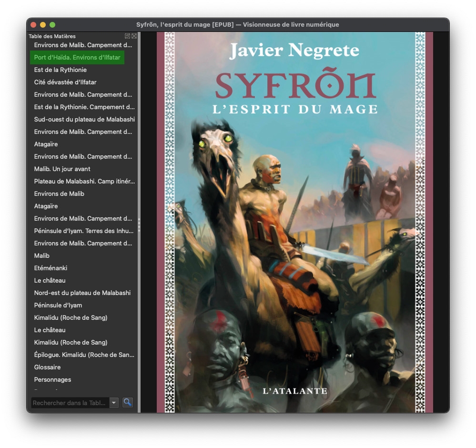Open Est de la Rythionie chapter
This screenshot has height=448, width=476.
60,70
